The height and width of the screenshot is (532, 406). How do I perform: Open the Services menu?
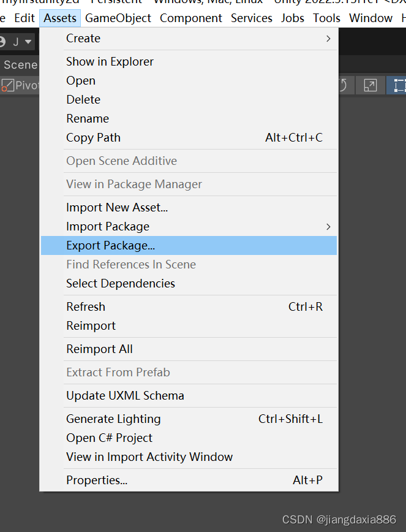pos(252,18)
